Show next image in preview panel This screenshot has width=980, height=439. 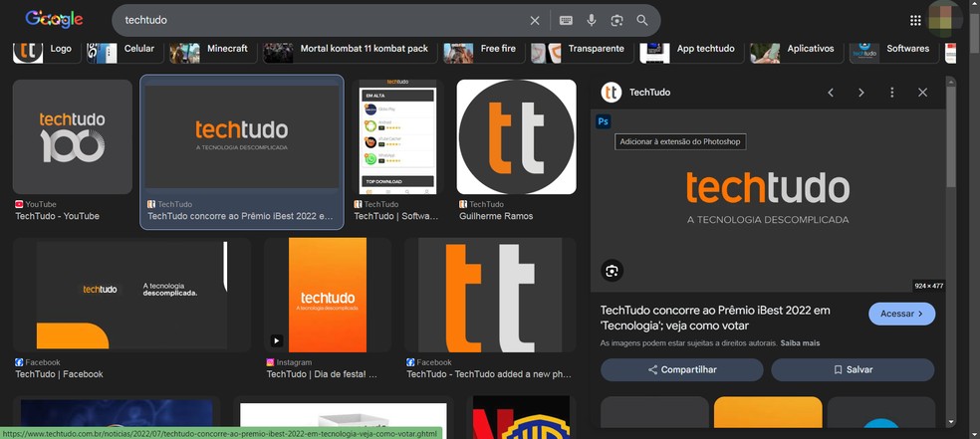point(861,93)
